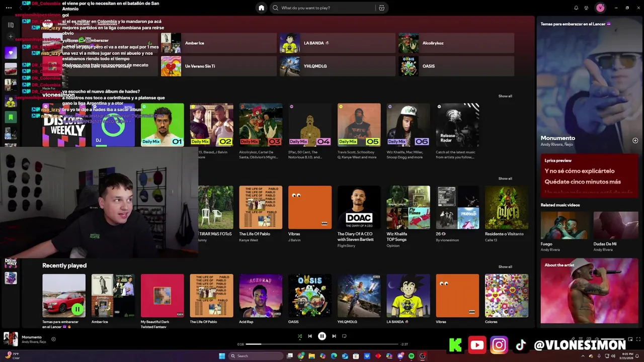The width and height of the screenshot is (644, 362).
Task: Open the Windows Start menu
Action: [x=222, y=356]
